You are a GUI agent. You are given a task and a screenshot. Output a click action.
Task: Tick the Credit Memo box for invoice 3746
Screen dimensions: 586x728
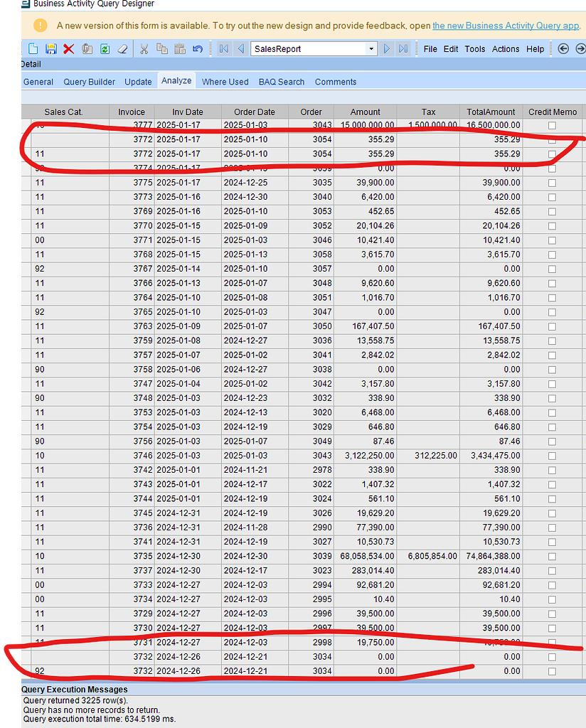(553, 456)
